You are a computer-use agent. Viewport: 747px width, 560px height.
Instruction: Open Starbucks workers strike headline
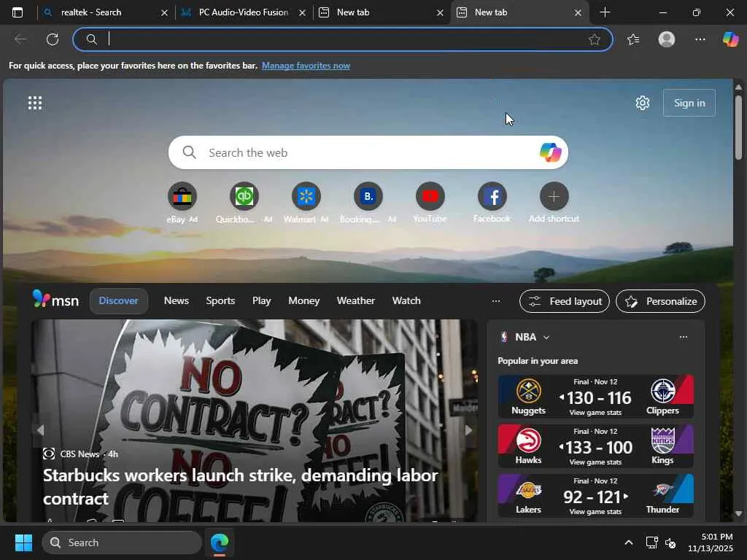(x=240, y=486)
